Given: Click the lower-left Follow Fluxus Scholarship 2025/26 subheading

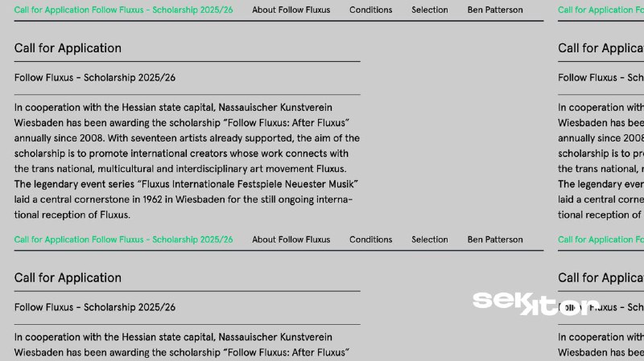Looking at the screenshot, I should pos(94,307).
